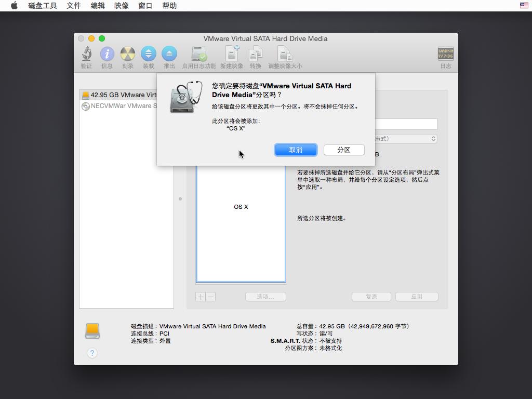
Task: Click the partition name input field
Action: click(x=406, y=124)
